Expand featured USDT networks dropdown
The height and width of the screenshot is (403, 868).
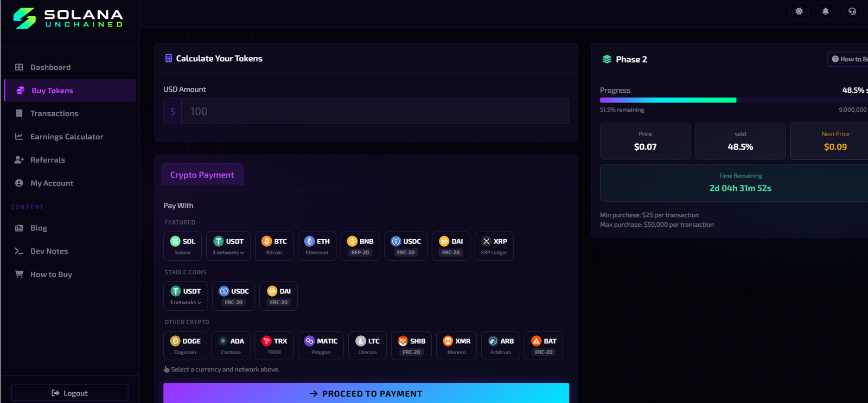click(228, 246)
